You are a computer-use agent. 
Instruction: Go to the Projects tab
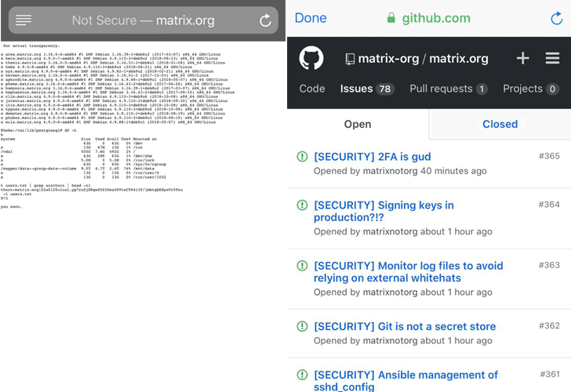pyautogui.click(x=531, y=89)
